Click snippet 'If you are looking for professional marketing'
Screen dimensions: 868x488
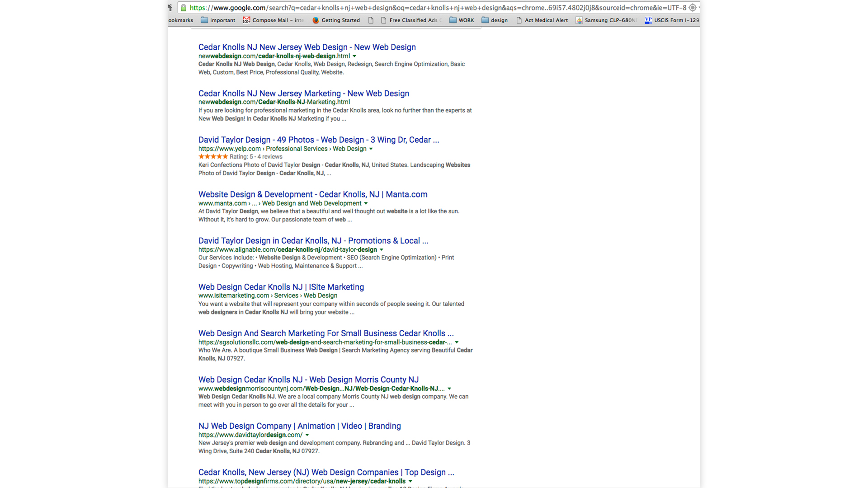(x=335, y=114)
